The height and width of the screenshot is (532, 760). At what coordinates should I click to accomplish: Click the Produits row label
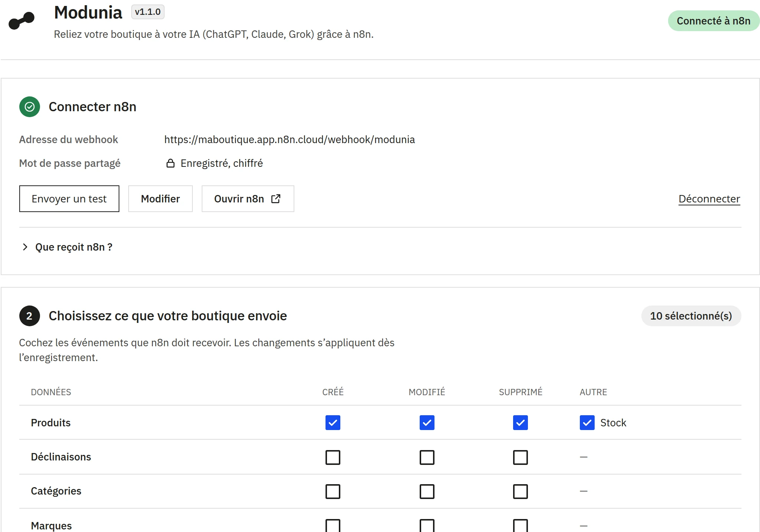(x=51, y=423)
